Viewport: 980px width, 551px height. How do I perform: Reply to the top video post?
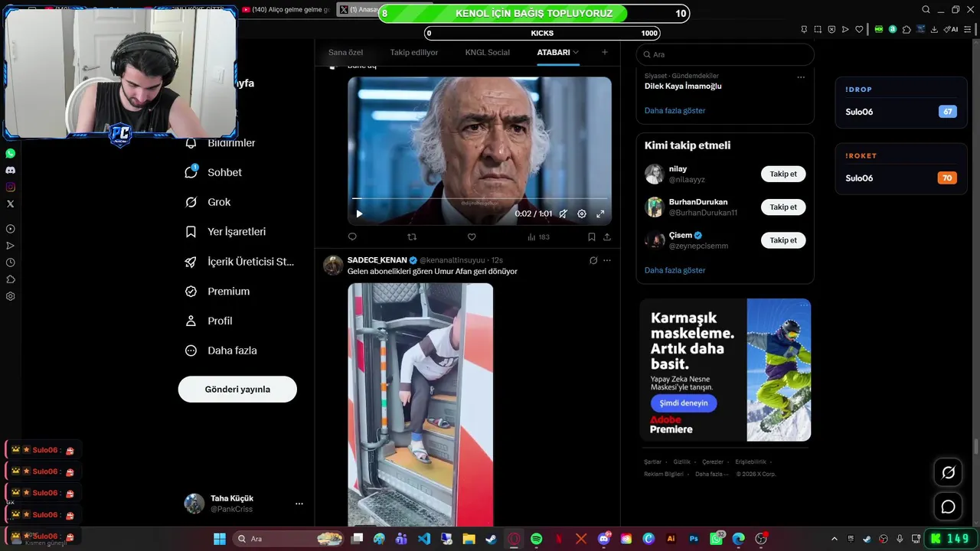click(x=352, y=237)
